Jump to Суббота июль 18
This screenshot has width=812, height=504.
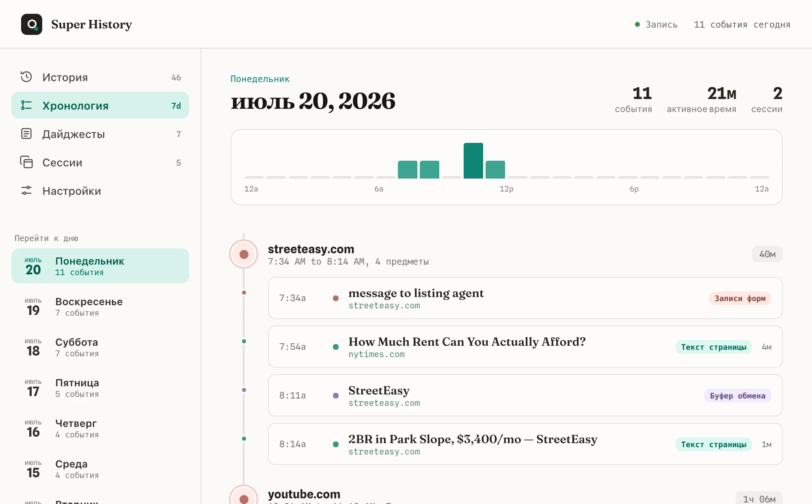click(x=100, y=347)
